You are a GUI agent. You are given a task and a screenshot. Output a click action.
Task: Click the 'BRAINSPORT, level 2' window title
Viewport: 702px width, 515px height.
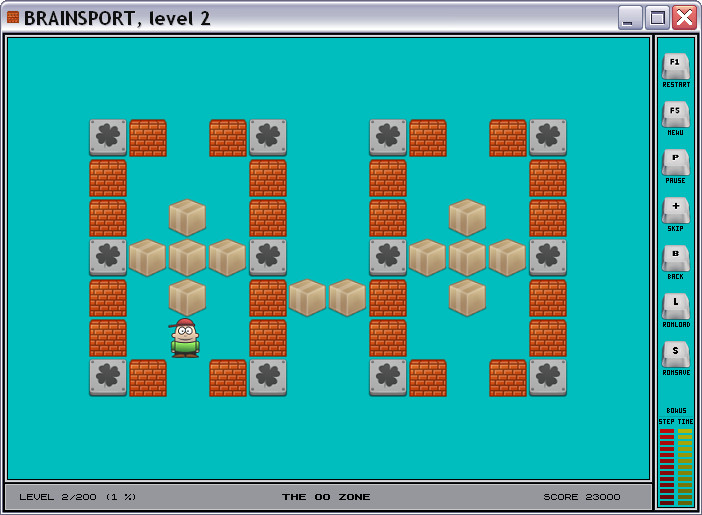click(x=117, y=18)
